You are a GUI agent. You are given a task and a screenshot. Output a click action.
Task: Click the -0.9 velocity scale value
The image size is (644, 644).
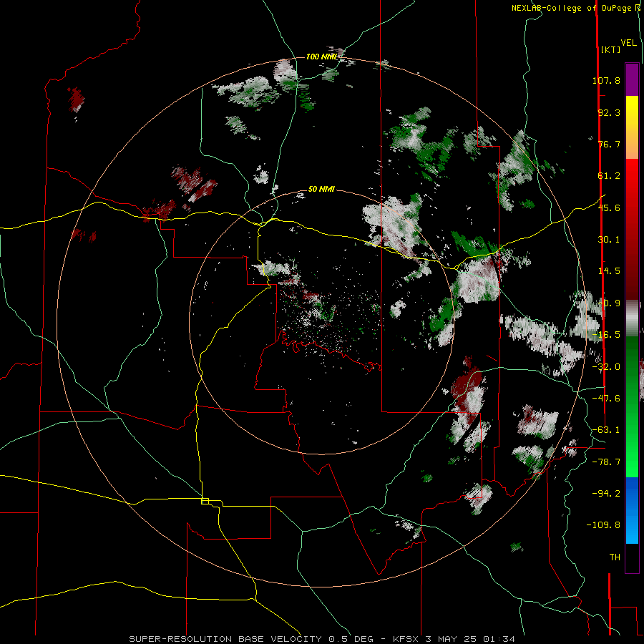[x=609, y=303]
